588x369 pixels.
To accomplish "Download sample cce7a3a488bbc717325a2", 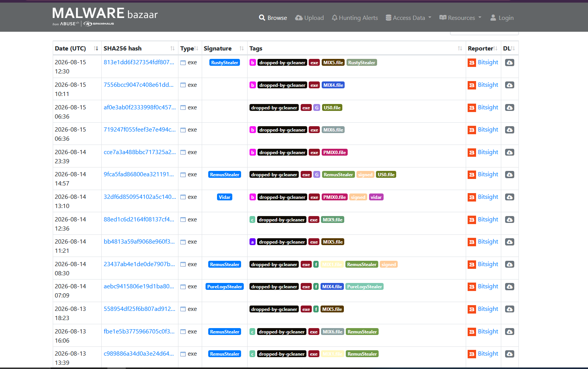I will [509, 152].
